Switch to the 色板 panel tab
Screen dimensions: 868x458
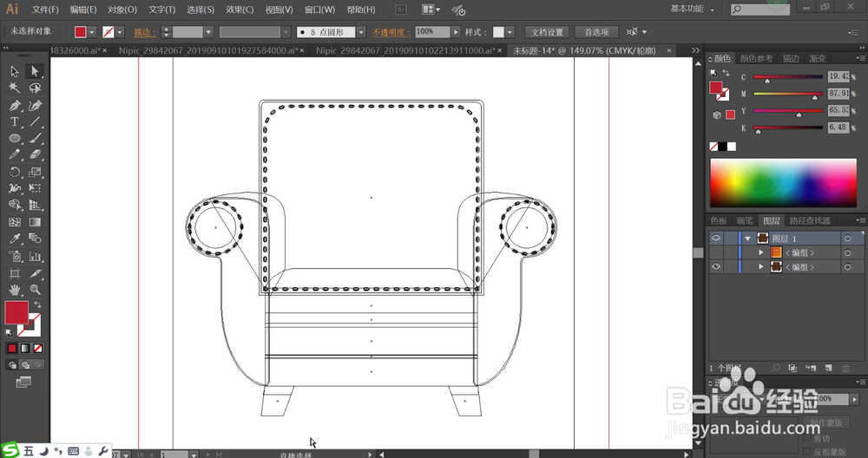[x=719, y=220]
